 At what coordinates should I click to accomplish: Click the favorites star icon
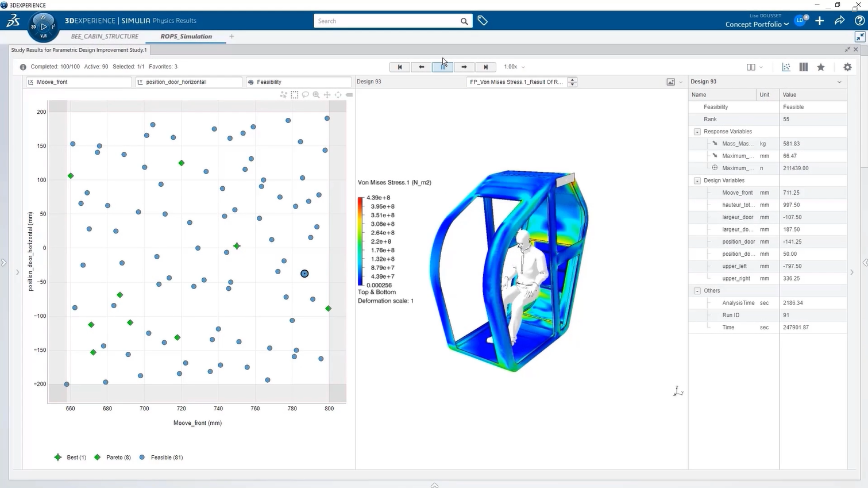820,67
